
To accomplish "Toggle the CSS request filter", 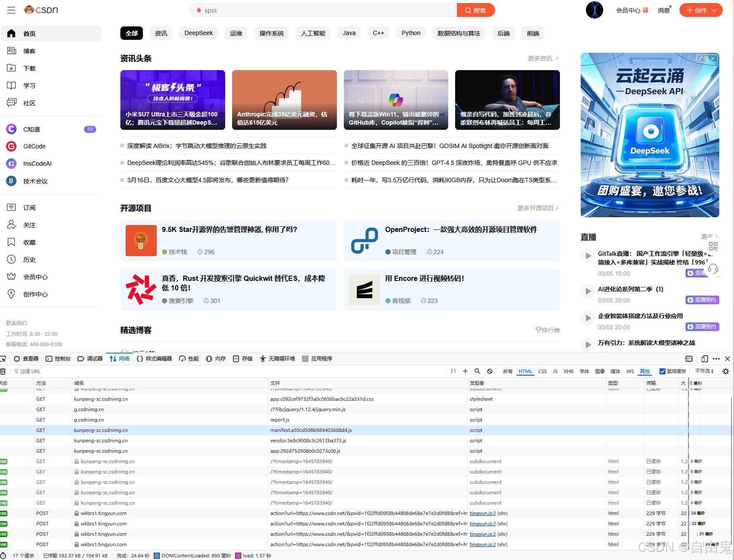I will pos(542,371).
